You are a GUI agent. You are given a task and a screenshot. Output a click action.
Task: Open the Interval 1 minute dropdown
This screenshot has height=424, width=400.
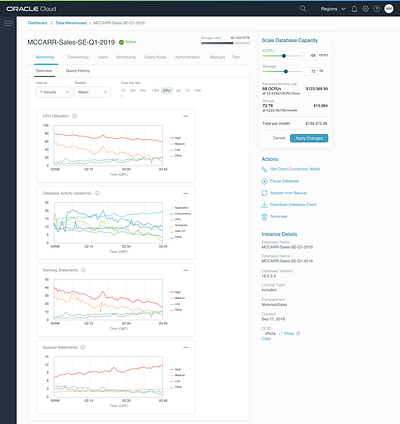pos(54,92)
